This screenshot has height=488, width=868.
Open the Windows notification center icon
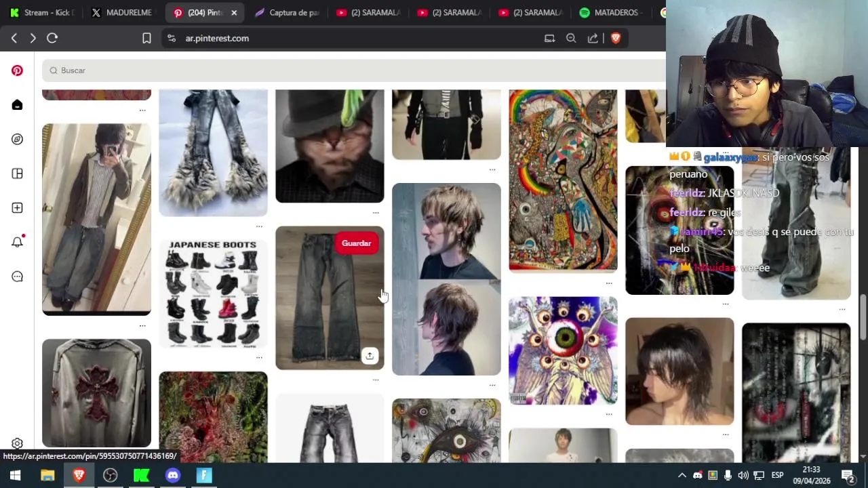(848, 475)
